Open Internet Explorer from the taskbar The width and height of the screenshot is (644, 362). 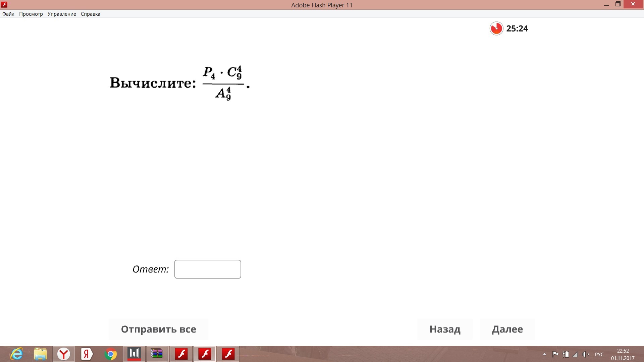(x=16, y=354)
